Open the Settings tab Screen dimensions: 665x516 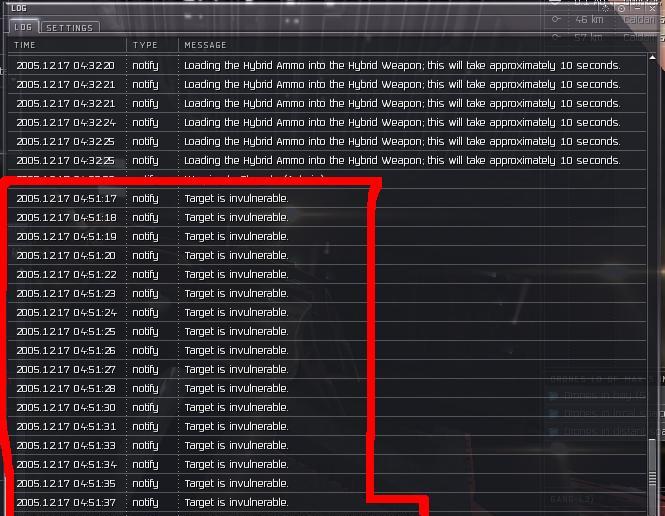click(x=69, y=28)
